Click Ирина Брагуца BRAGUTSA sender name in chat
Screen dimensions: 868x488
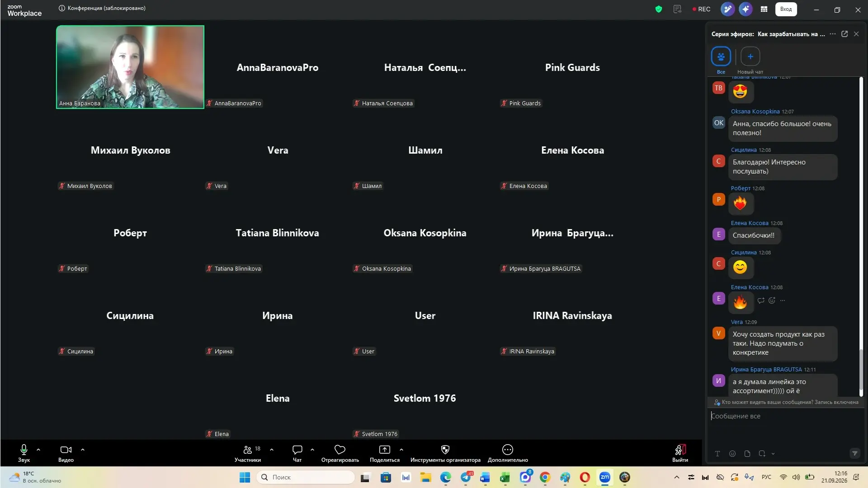click(766, 370)
